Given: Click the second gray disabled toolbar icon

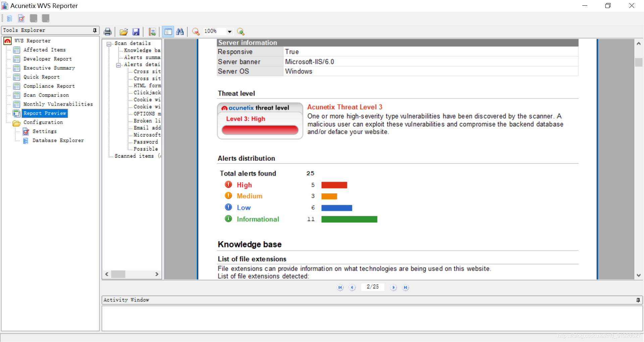Looking at the screenshot, I should 46,18.
